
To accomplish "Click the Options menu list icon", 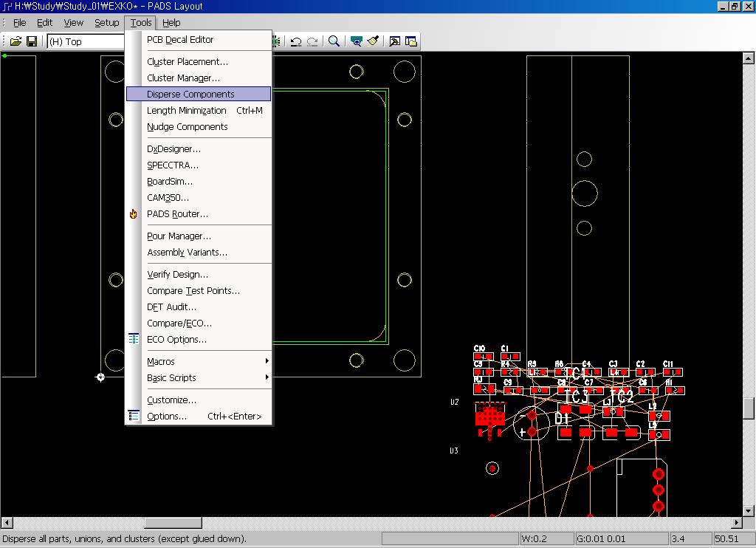I will point(134,415).
